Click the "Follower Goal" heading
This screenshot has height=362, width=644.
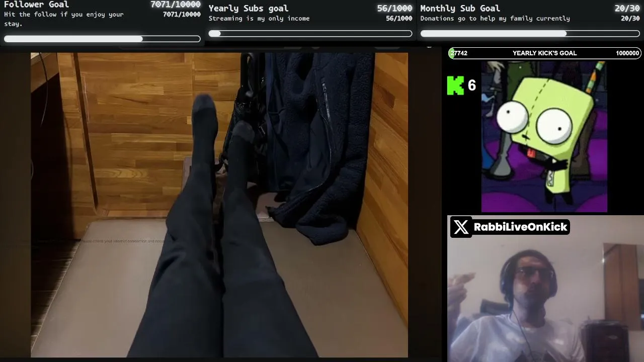click(36, 5)
